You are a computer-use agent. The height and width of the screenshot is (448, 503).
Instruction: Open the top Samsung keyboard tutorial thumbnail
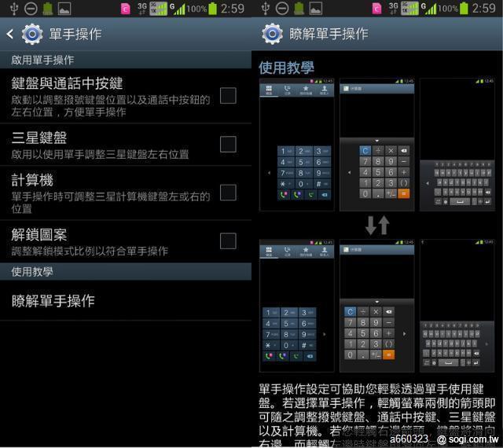pyautogui.click(x=457, y=145)
